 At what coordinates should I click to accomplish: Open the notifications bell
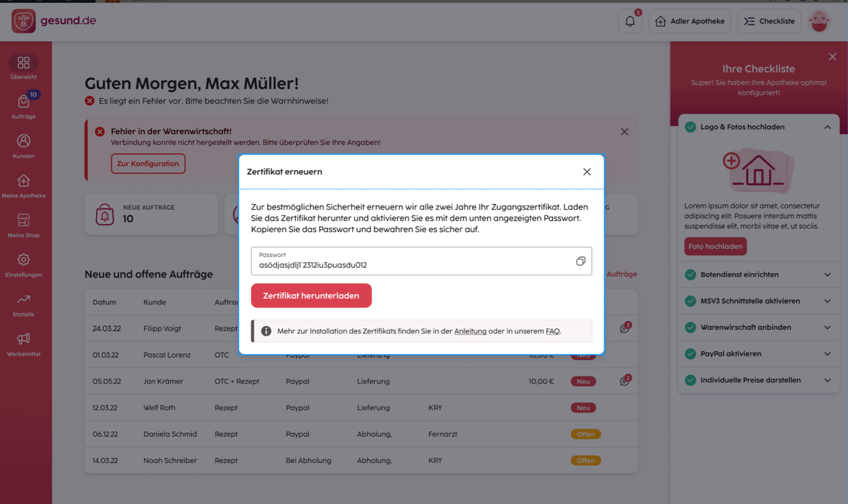click(x=630, y=21)
